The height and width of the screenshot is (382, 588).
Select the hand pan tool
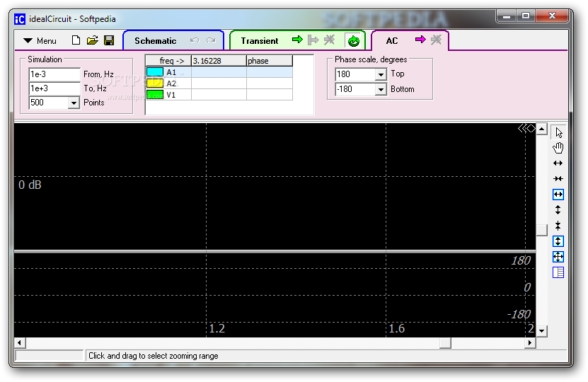tap(558, 148)
